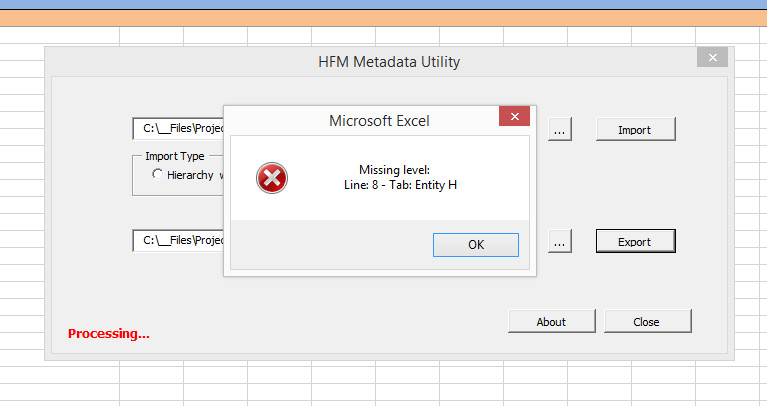The height and width of the screenshot is (406, 767).
Task: Click the Close button in the utility dialog
Action: [x=646, y=322]
